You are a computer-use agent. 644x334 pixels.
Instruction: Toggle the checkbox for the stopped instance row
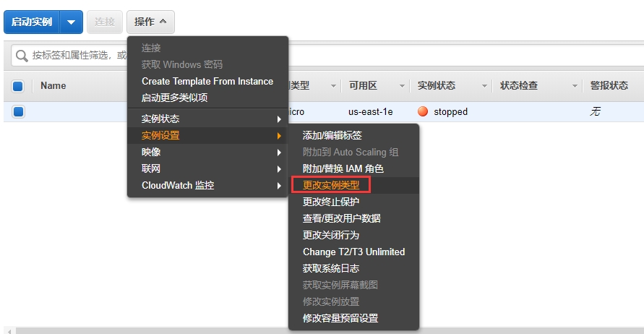click(x=18, y=112)
